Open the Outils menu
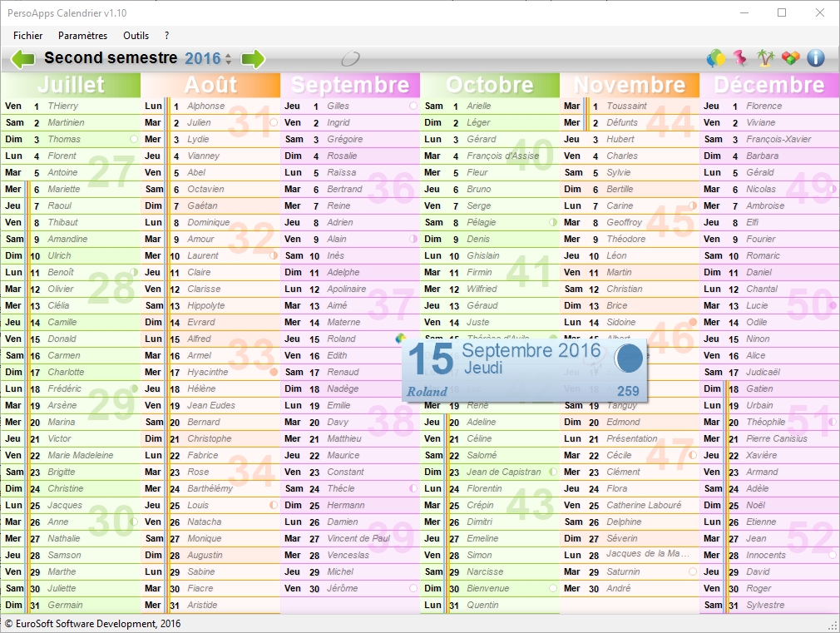Viewport: 840px width, 633px height. [136, 36]
